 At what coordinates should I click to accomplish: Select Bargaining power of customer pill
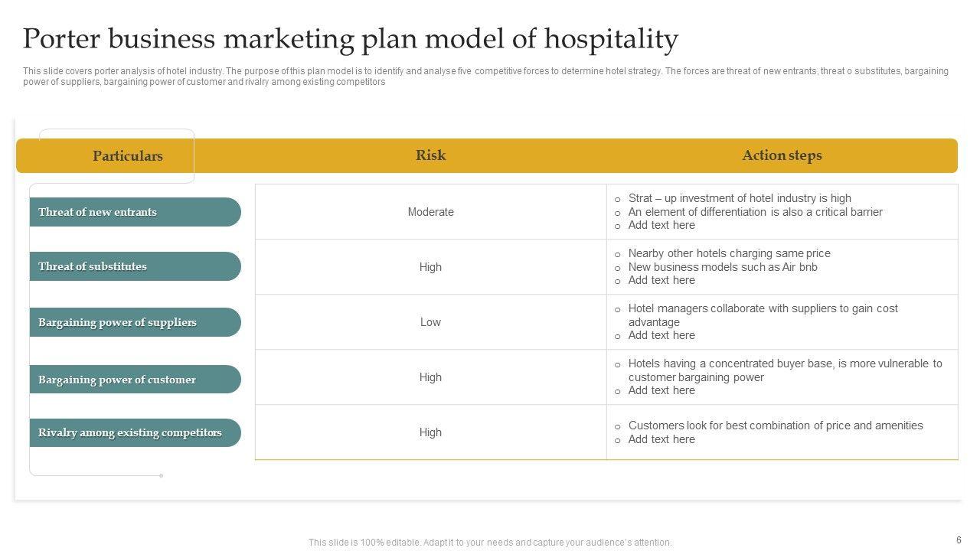117,380
